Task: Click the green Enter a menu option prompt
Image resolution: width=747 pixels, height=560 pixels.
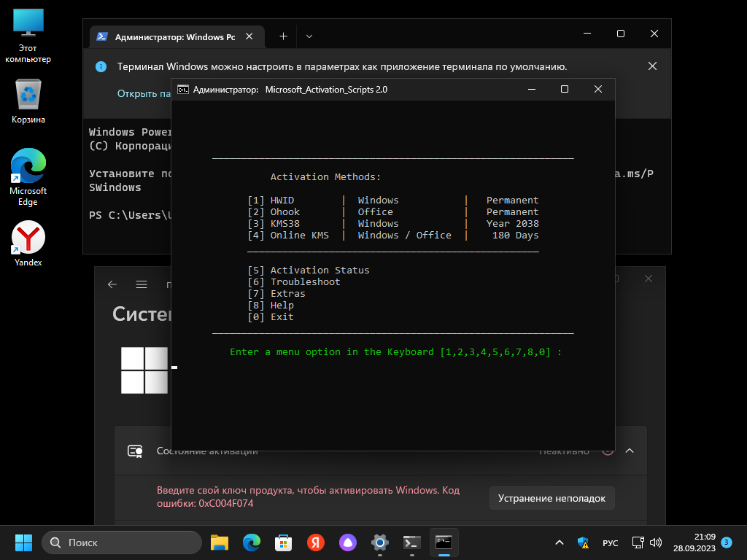Action: (395, 352)
